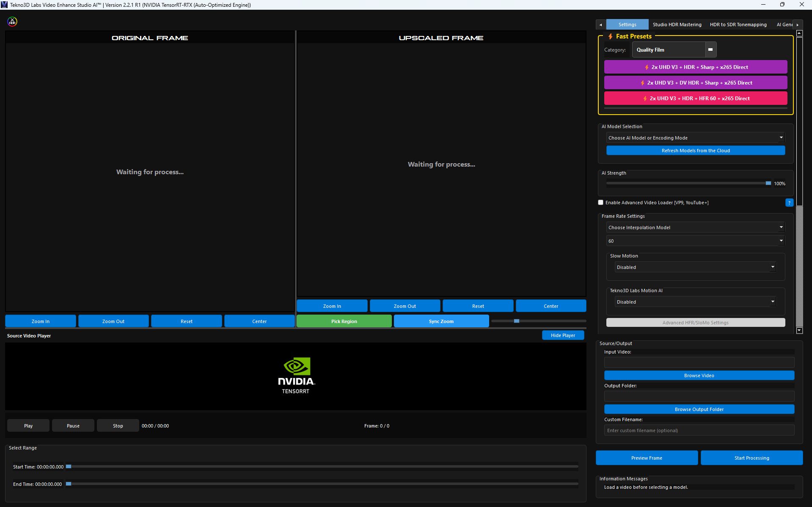Expand the frame rate 60 dropdown
This screenshot has height=507, width=812.
pyautogui.click(x=696, y=241)
